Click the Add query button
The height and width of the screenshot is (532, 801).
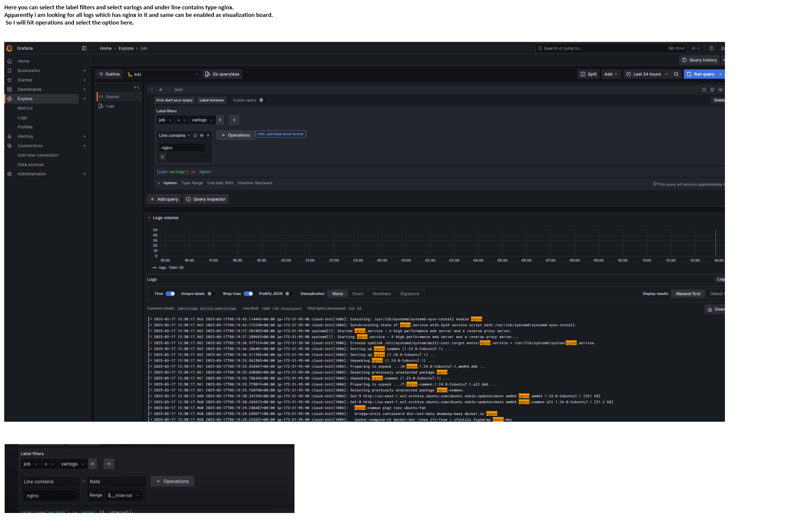coord(164,199)
